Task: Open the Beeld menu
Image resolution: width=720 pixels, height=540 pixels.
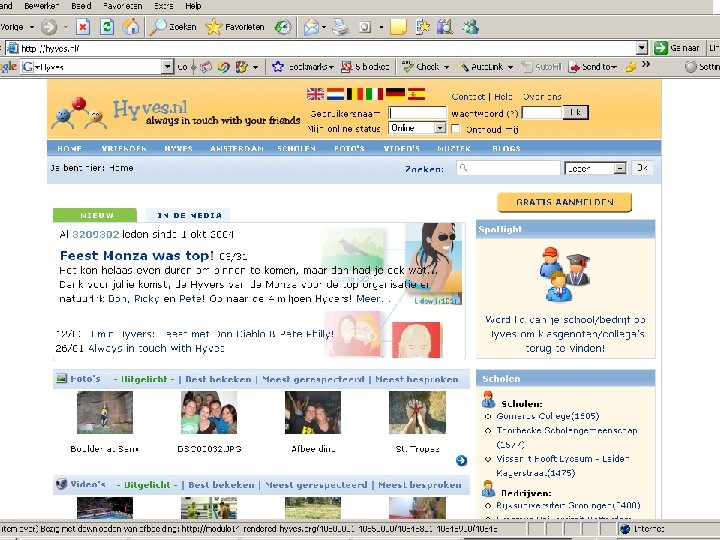Action: coord(81,6)
